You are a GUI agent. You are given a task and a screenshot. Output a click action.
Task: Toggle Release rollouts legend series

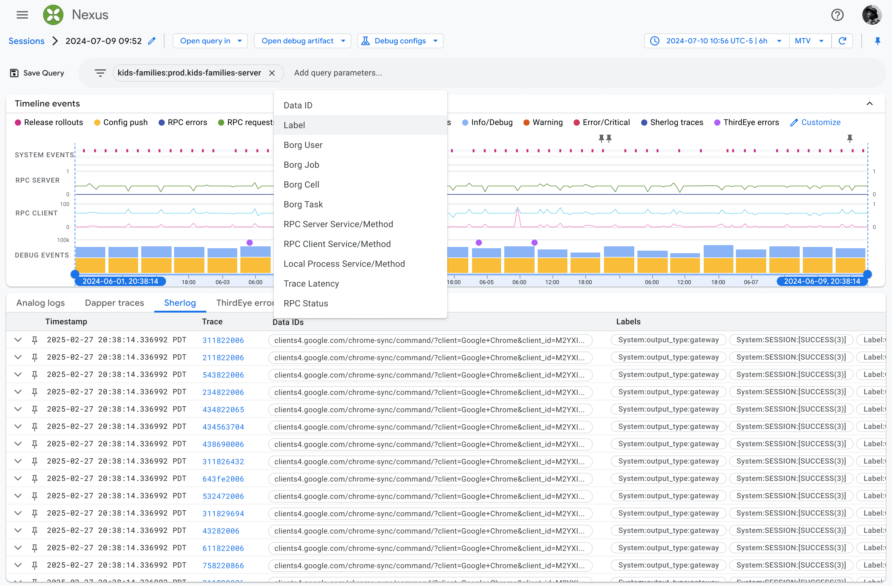point(49,122)
